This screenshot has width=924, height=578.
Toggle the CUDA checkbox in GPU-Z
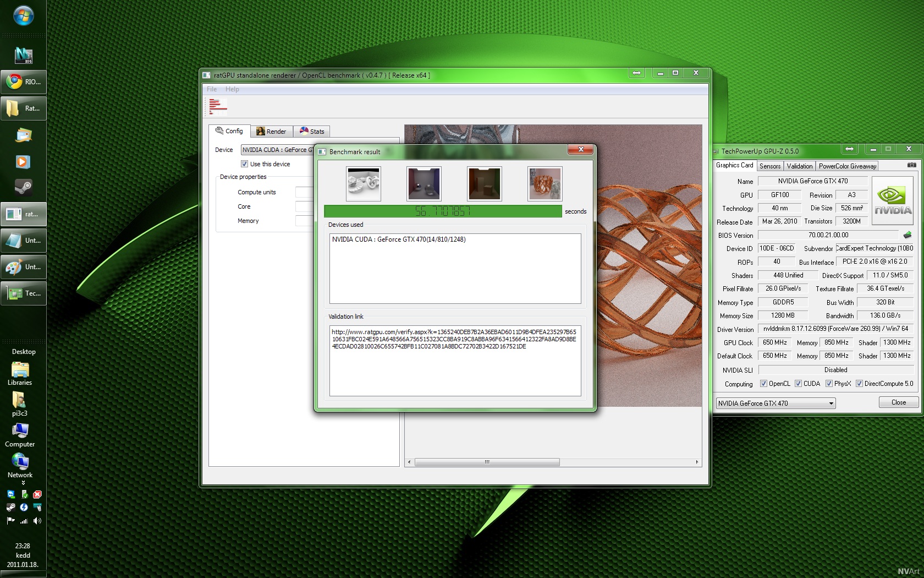(x=798, y=384)
